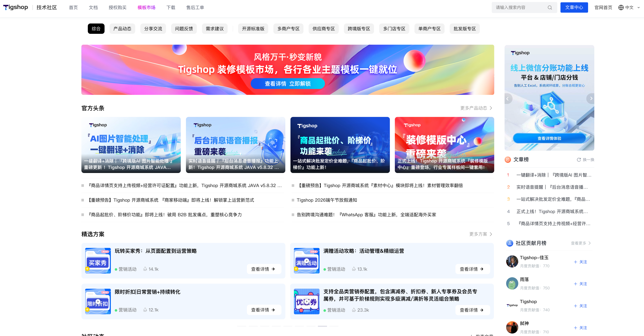Viewport: 644px width, 336px height.
Task: Expand 查看更多 in contribution ranking
Action: 581,243
